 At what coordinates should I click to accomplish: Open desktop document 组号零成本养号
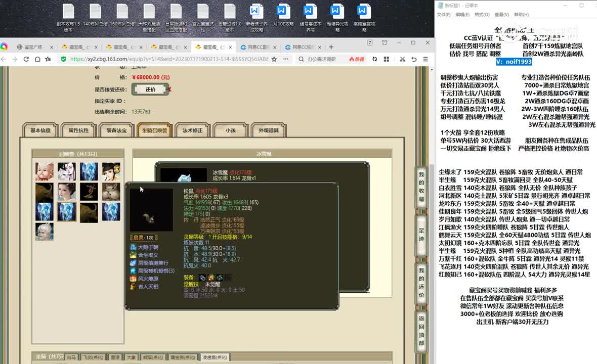(x=310, y=17)
